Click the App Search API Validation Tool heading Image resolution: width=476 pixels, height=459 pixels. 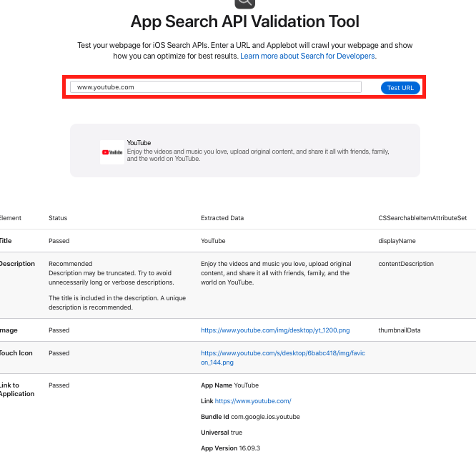coord(244,21)
